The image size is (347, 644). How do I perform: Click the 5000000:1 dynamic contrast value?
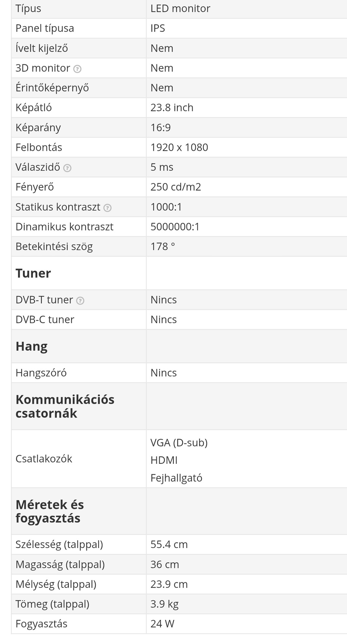[175, 227]
